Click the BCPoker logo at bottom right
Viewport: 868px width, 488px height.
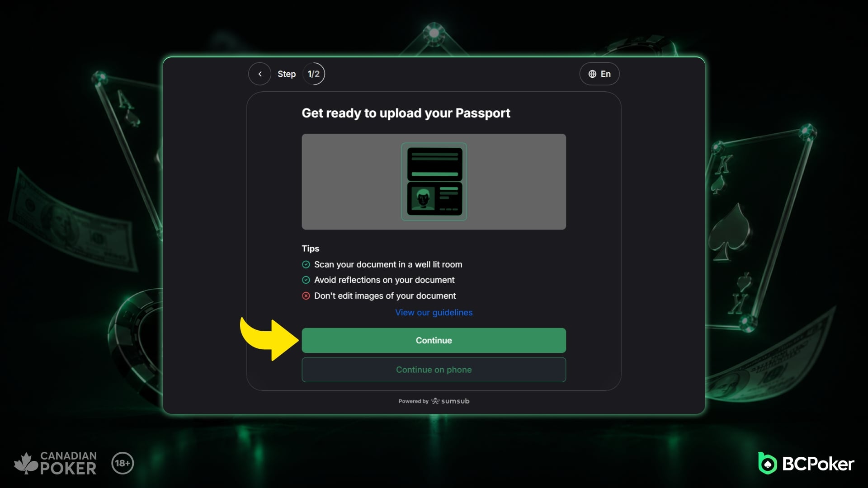tap(806, 464)
